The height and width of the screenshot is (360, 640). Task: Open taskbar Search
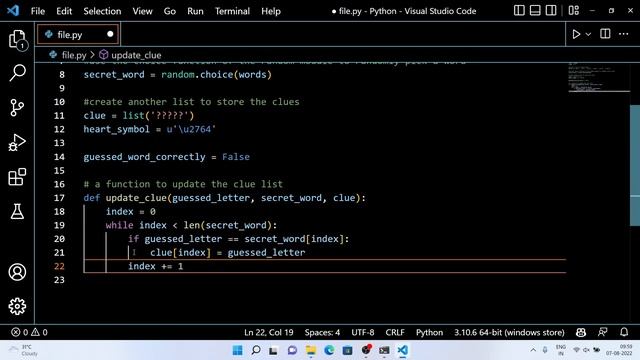256,350
